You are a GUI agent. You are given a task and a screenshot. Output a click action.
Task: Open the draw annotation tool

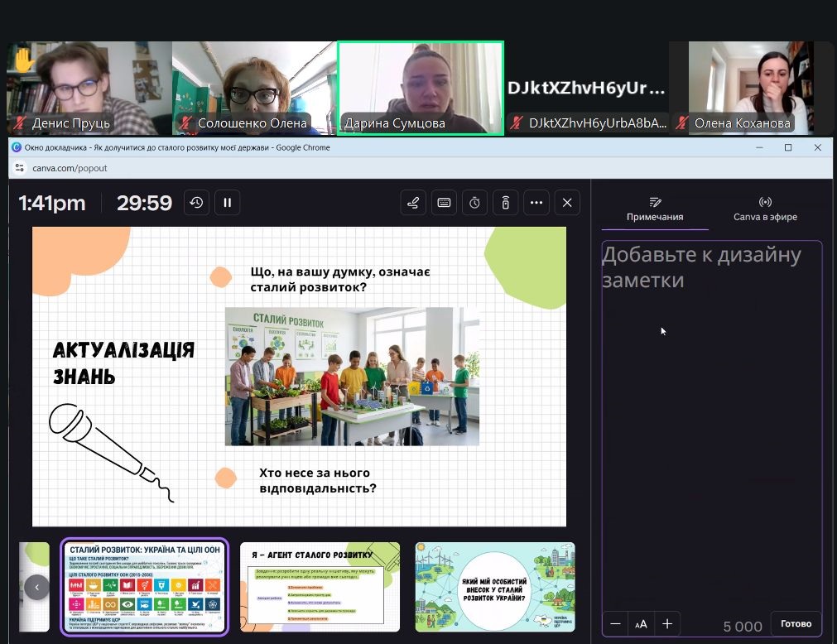point(413,203)
